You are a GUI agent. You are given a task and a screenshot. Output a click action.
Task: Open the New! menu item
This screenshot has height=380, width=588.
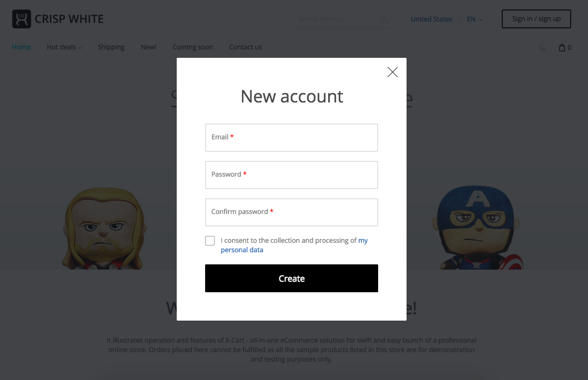tap(148, 47)
